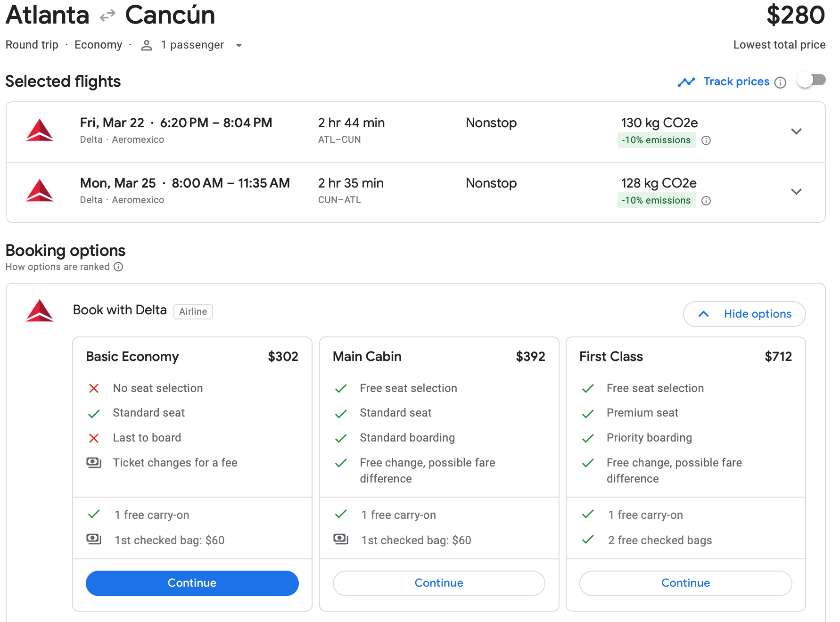
Task: Open How options are ranked link
Action: [58, 267]
